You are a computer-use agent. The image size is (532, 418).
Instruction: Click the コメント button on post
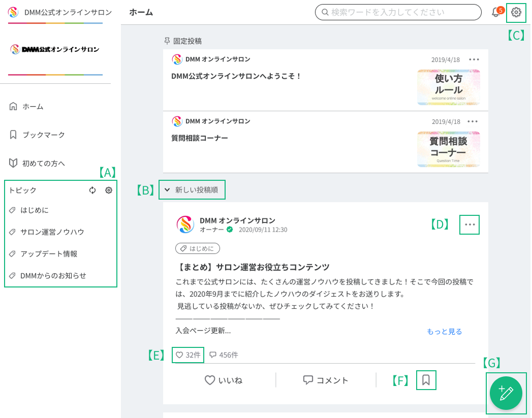tap(326, 380)
